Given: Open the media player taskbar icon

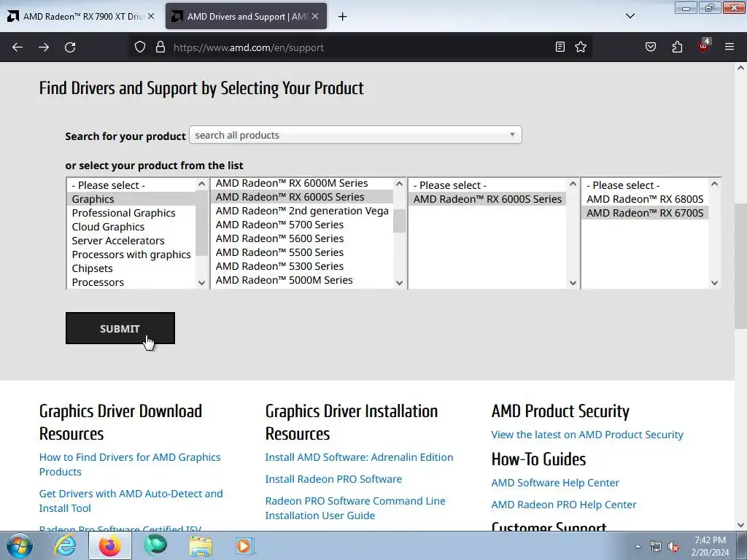Looking at the screenshot, I should (x=245, y=546).
